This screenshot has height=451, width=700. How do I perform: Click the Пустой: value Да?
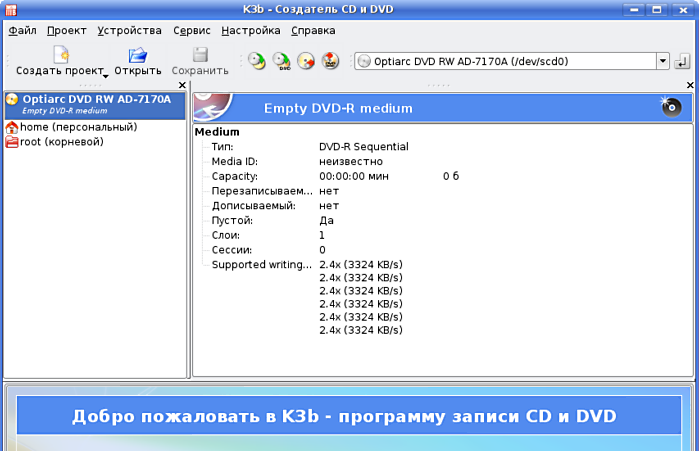[326, 221]
